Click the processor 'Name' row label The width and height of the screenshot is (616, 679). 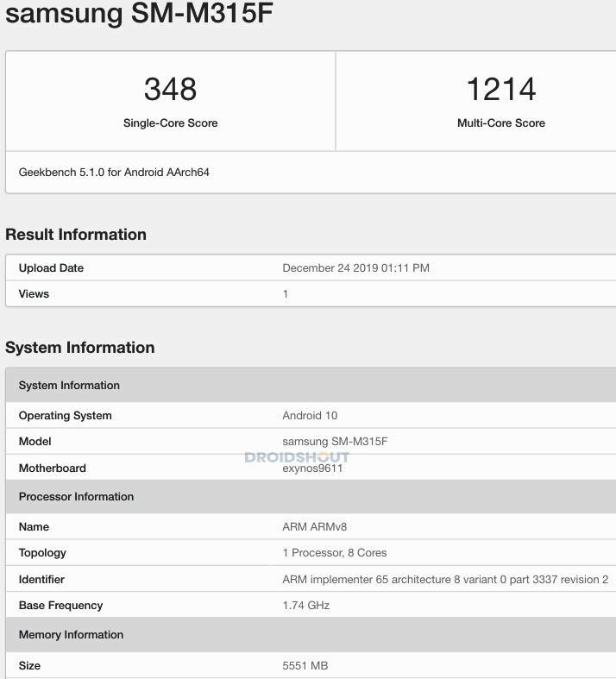tap(34, 527)
